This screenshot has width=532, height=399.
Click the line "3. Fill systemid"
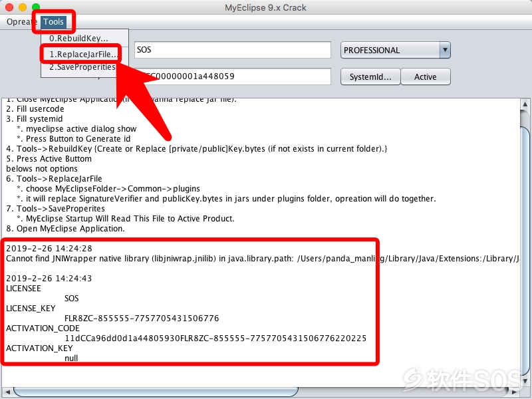tap(35, 119)
